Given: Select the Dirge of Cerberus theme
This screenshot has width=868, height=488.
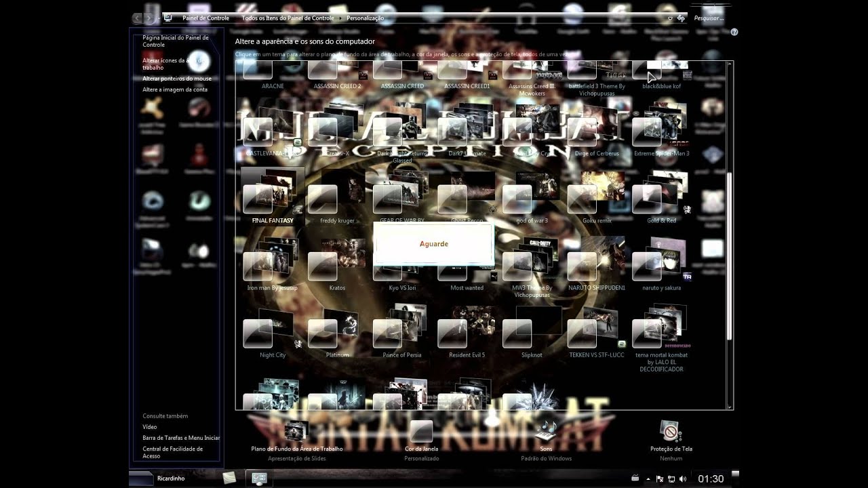Looking at the screenshot, I should (597, 129).
